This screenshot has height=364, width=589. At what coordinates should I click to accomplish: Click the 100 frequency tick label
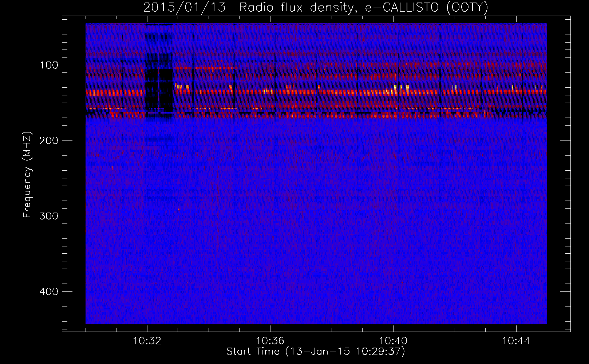pyautogui.click(x=50, y=65)
